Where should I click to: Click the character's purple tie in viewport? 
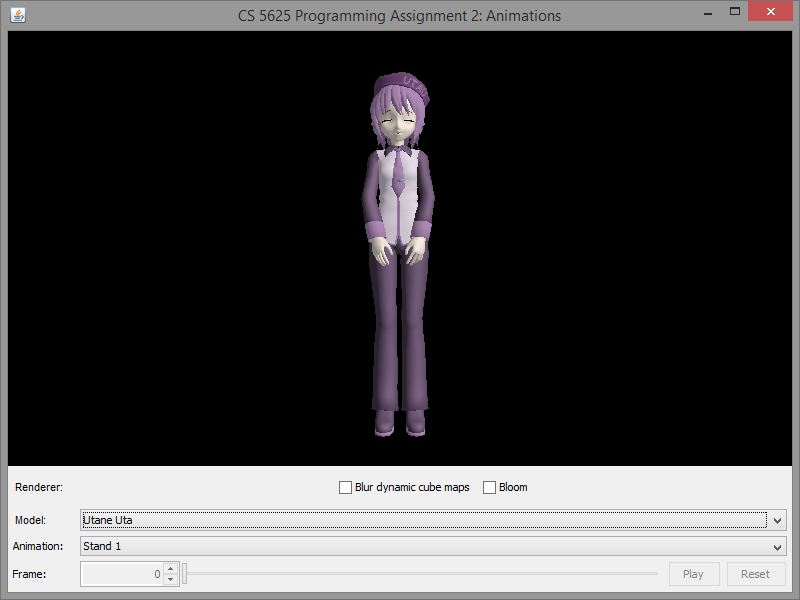click(x=398, y=175)
